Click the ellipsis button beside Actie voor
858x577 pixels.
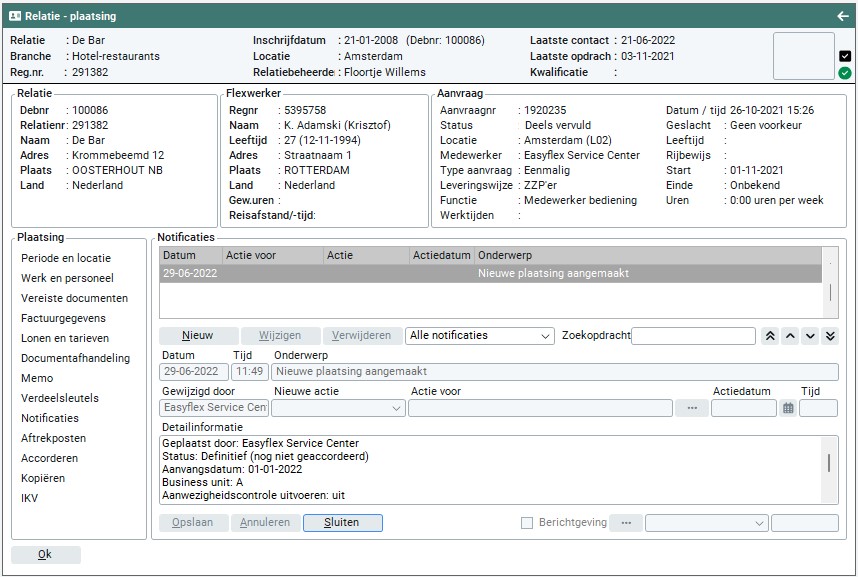[690, 408]
